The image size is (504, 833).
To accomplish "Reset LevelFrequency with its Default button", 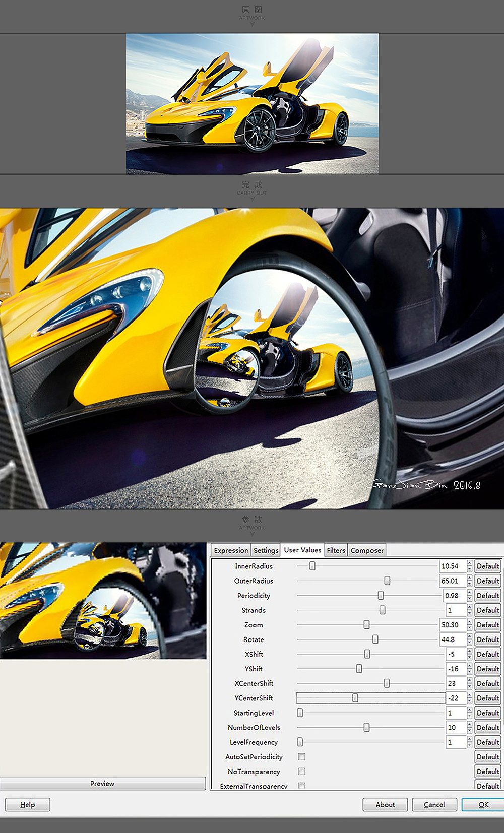I will point(488,742).
